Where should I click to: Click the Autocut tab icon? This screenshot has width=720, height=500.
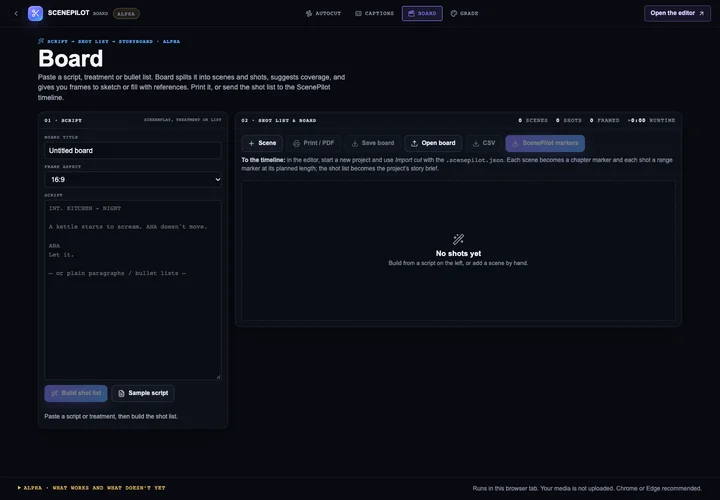309,13
